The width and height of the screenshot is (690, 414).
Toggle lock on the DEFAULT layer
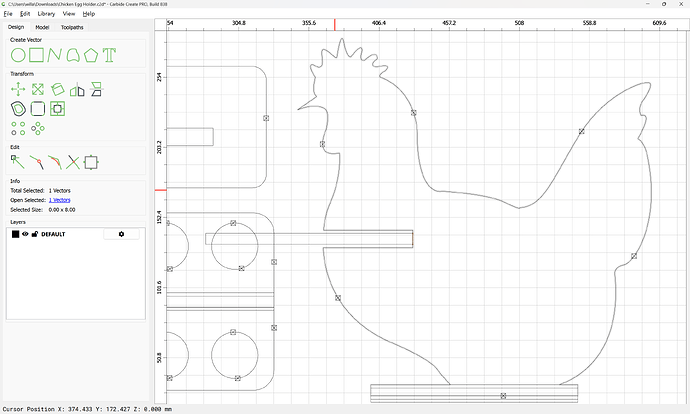[x=34, y=234]
